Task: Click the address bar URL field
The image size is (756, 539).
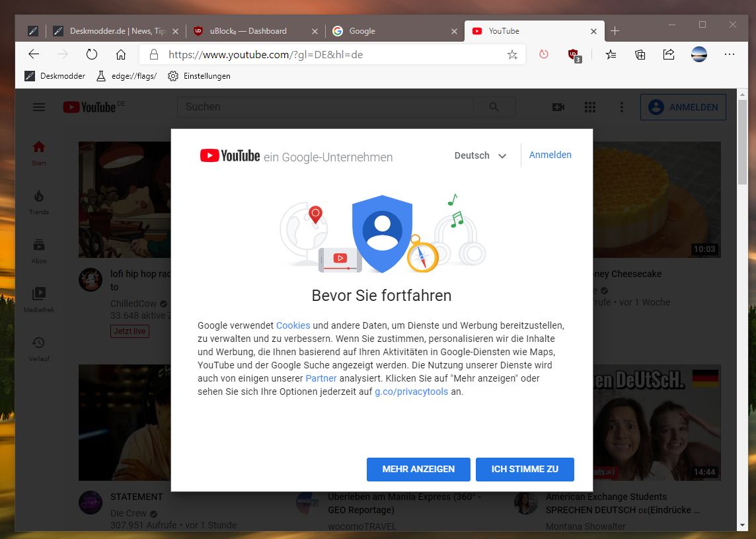Action: tap(330, 55)
